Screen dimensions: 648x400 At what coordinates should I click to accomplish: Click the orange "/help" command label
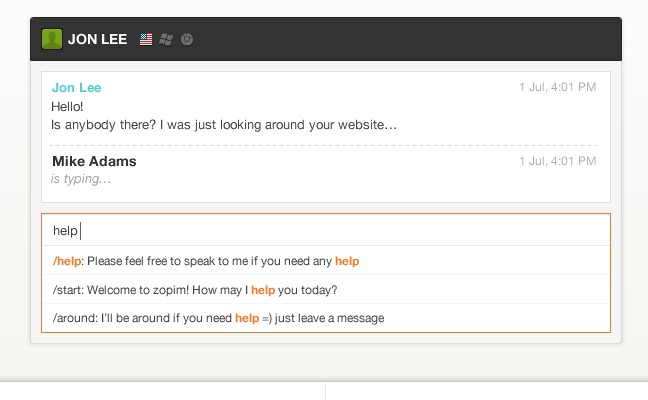click(x=67, y=261)
